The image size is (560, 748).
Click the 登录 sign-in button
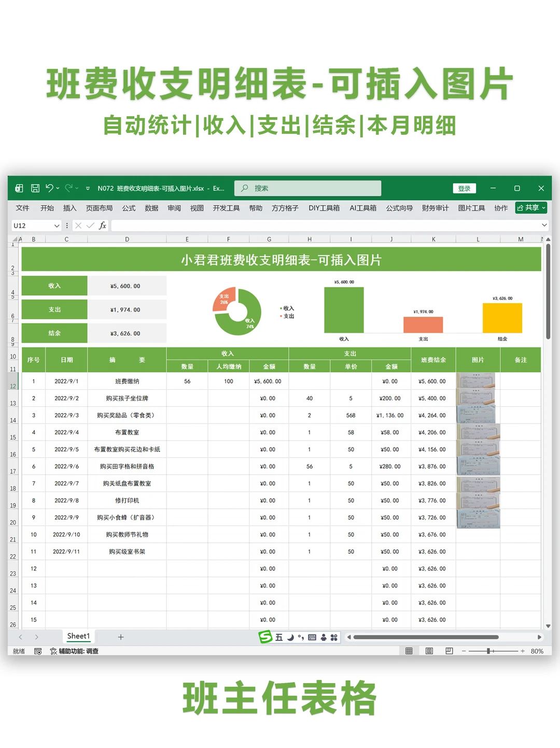[464, 188]
